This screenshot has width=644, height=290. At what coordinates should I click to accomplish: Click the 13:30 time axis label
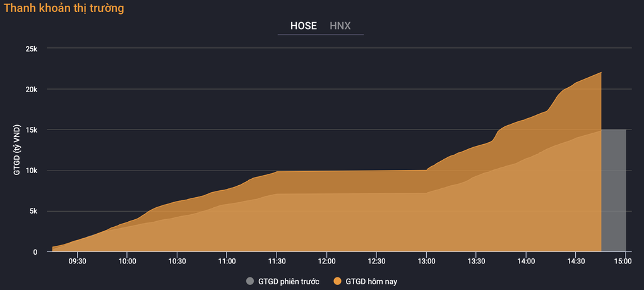click(x=475, y=261)
